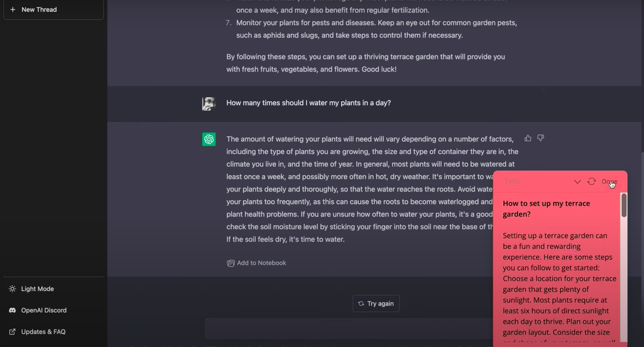Screen dimensions: 644x347
Task: Click the user profile avatar beside the question
Action: (209, 103)
